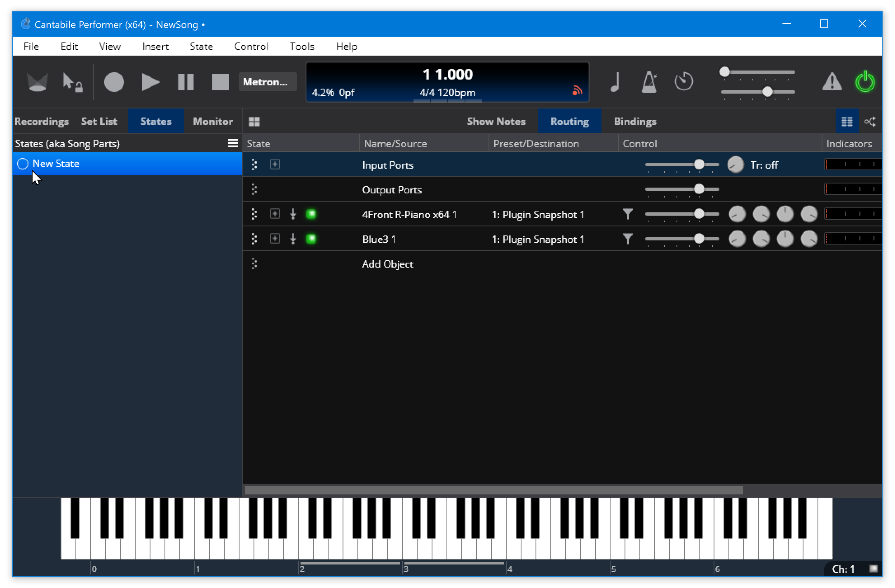Click the upper master level slider in toolbar
895x588 pixels.
click(758, 72)
